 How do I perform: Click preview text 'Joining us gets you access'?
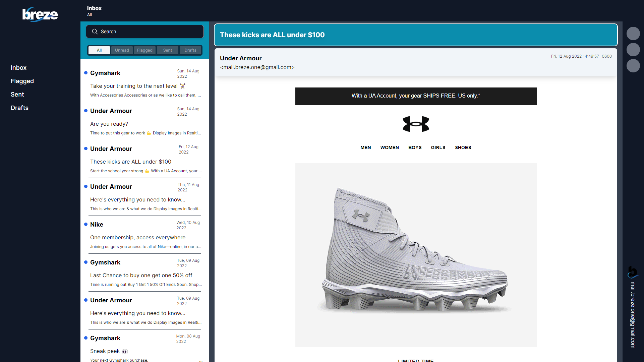click(145, 247)
